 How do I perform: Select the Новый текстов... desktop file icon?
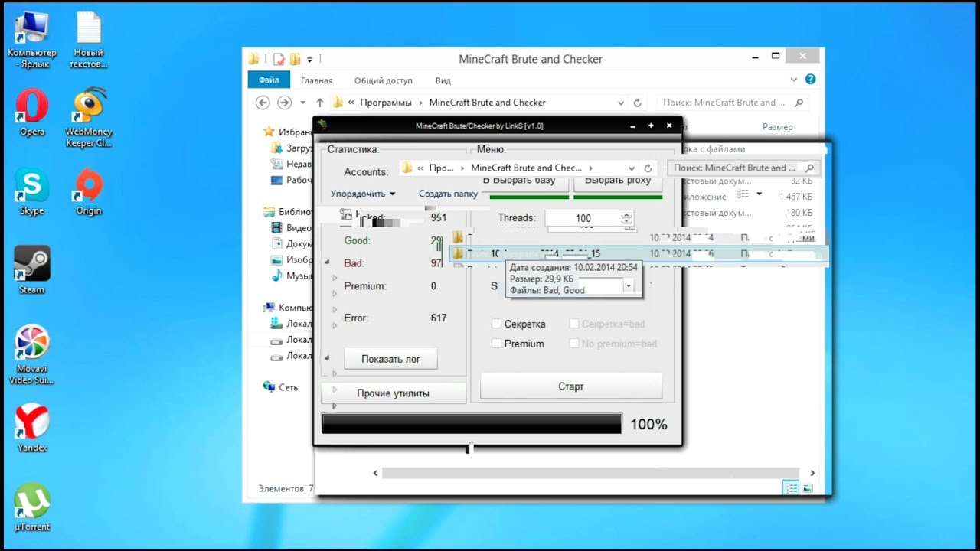click(x=89, y=40)
